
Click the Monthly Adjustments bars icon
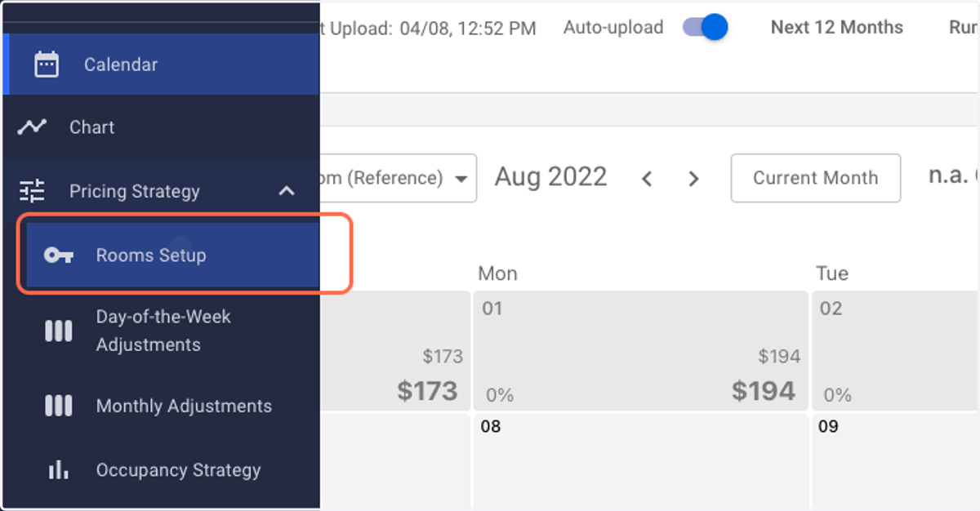[59, 406]
